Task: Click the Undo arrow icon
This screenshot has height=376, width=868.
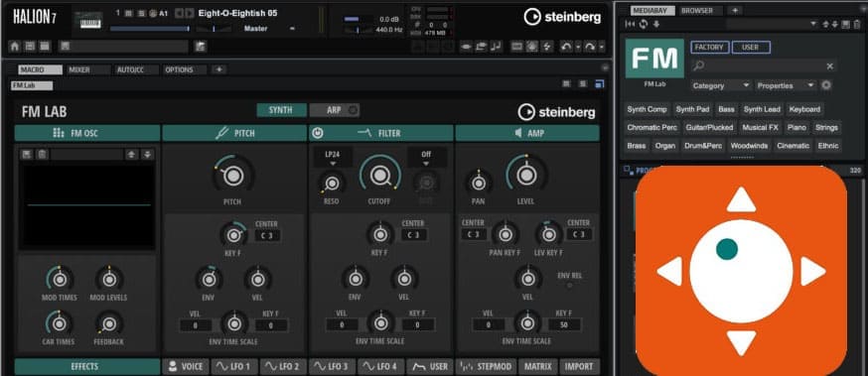Action: click(x=566, y=47)
